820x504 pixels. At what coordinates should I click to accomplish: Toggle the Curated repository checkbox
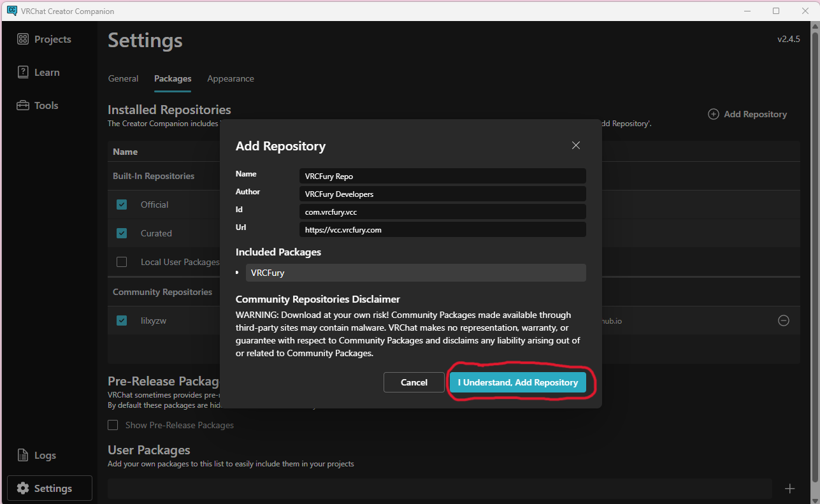[x=122, y=233]
